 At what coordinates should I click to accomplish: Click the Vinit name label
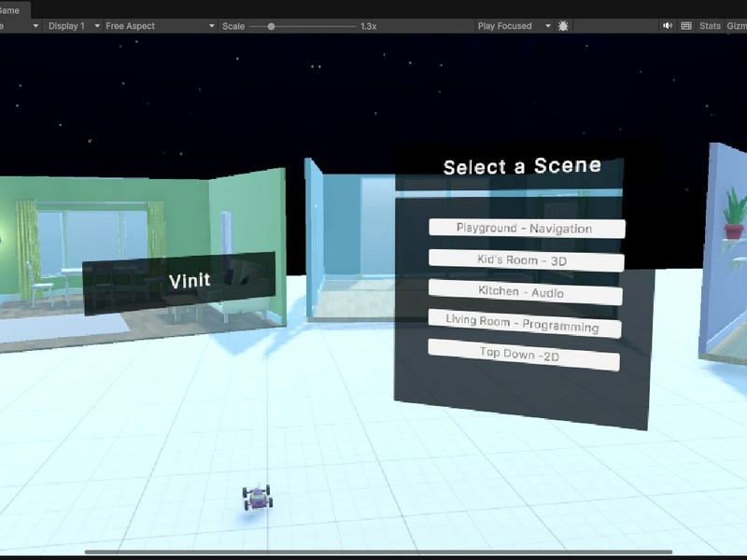coord(190,280)
